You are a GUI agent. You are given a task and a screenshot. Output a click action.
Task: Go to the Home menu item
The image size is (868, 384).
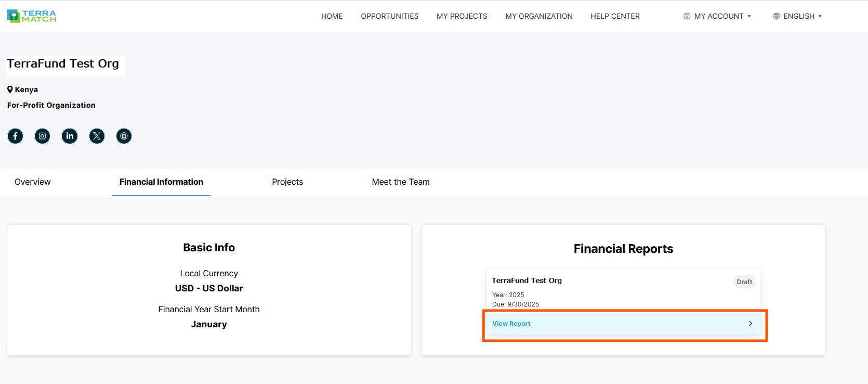pos(332,16)
